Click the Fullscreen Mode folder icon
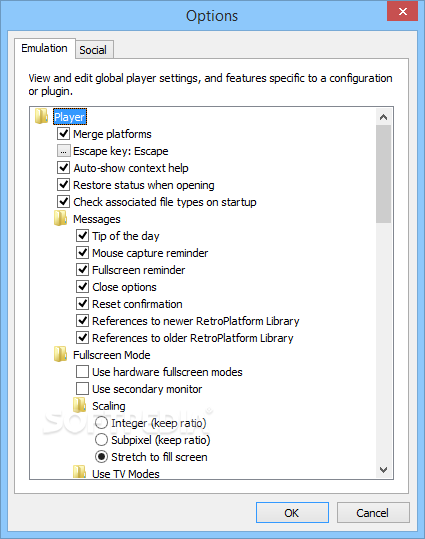 (60, 354)
